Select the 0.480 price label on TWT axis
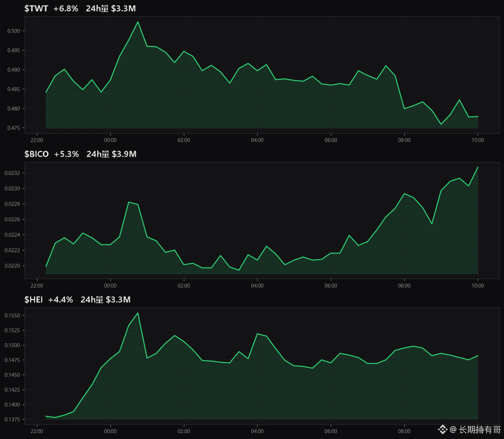The height and width of the screenshot is (439, 504). click(14, 109)
